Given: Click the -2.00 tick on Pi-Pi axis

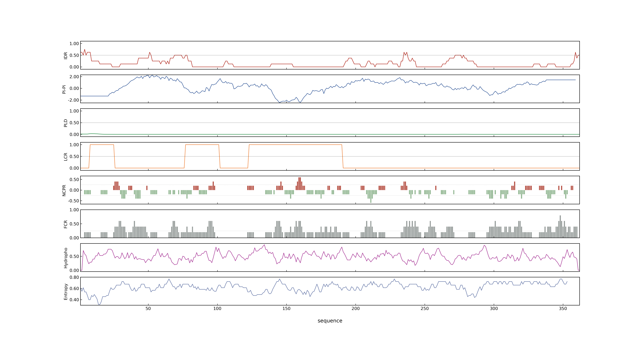Looking at the screenshot, I should click(x=73, y=100).
